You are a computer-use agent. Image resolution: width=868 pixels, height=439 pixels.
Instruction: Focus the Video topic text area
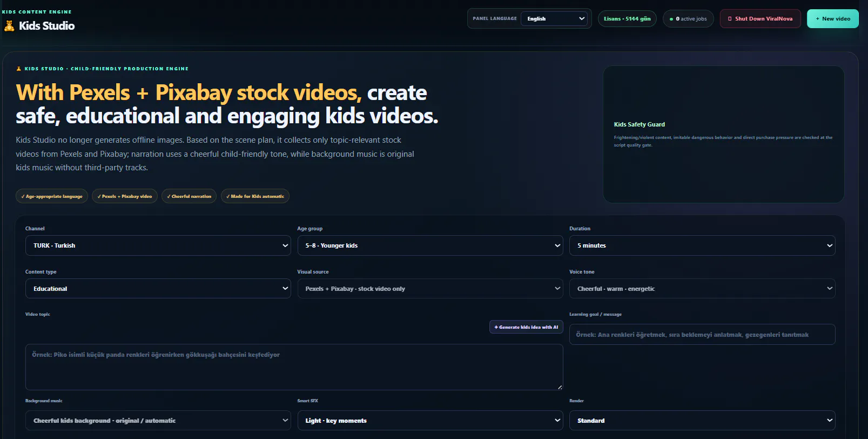(x=294, y=367)
